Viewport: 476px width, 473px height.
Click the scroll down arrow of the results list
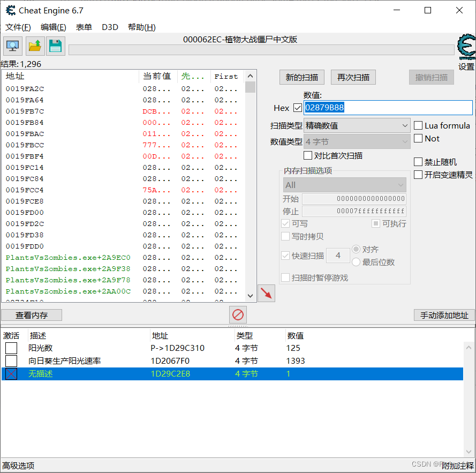pyautogui.click(x=250, y=296)
